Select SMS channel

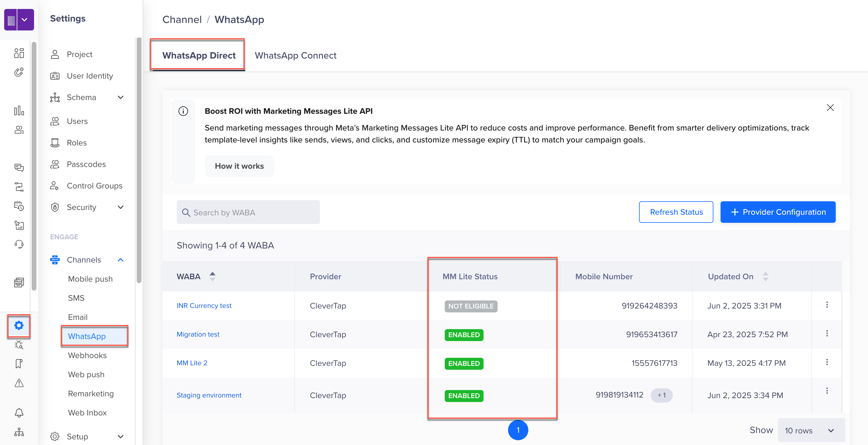pos(76,298)
